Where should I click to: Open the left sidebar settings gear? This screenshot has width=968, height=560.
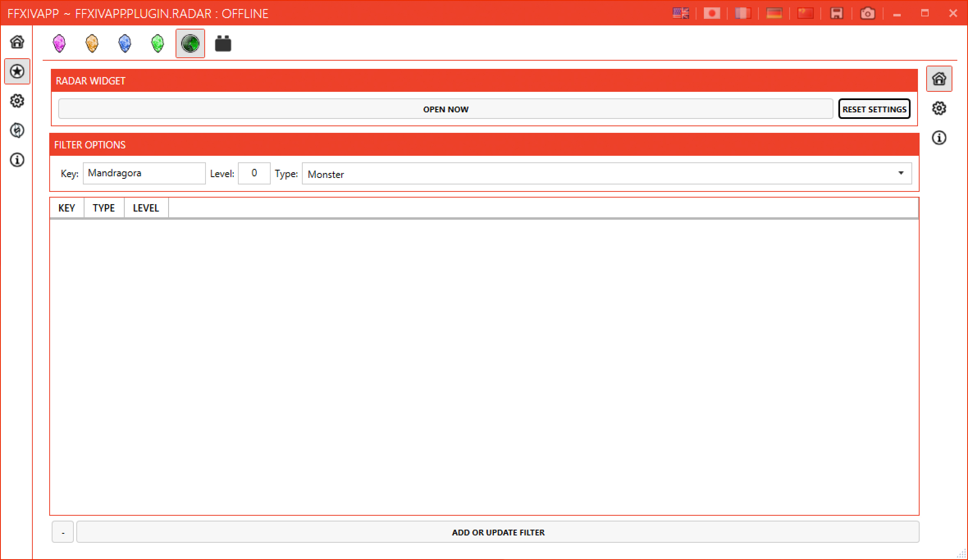click(x=17, y=101)
